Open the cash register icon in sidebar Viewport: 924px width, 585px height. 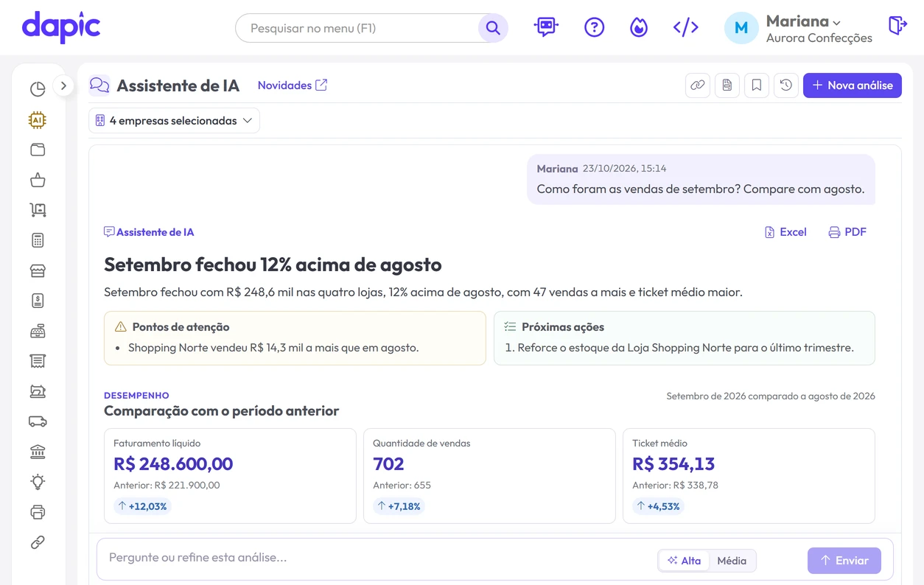coord(38,331)
